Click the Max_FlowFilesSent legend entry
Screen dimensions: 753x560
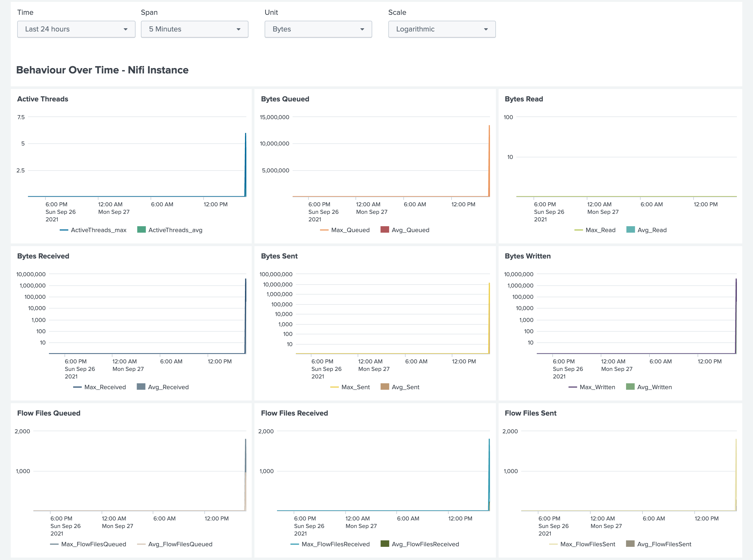582,544
